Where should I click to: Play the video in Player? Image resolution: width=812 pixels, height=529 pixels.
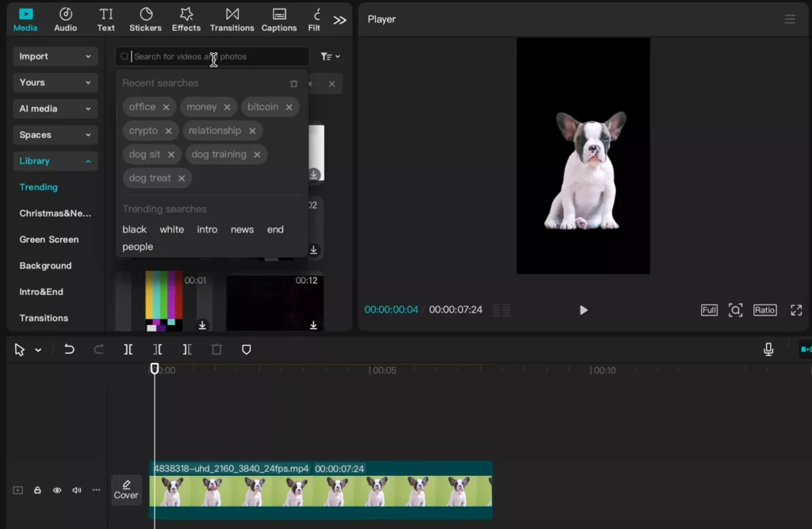coord(583,310)
